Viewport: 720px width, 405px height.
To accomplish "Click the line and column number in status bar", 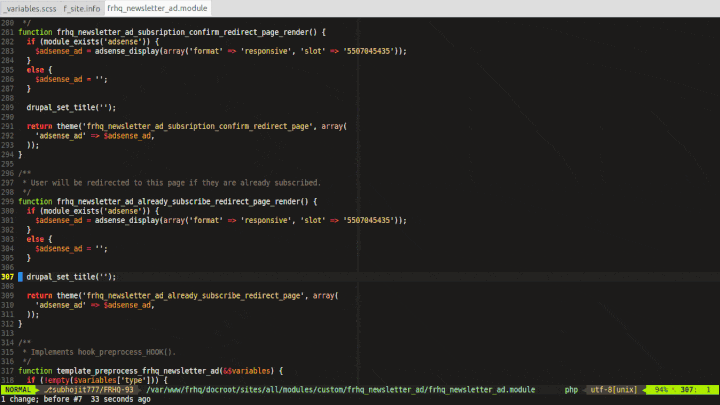I will [696, 389].
